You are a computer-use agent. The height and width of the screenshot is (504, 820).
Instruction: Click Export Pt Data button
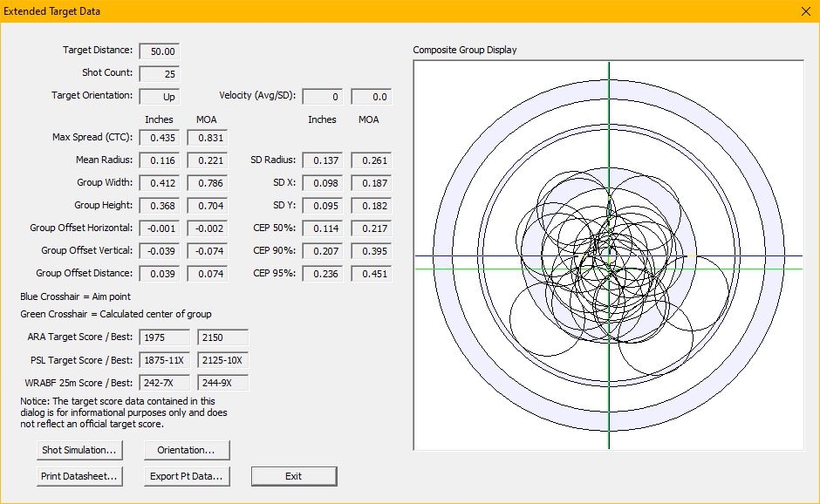coord(186,476)
